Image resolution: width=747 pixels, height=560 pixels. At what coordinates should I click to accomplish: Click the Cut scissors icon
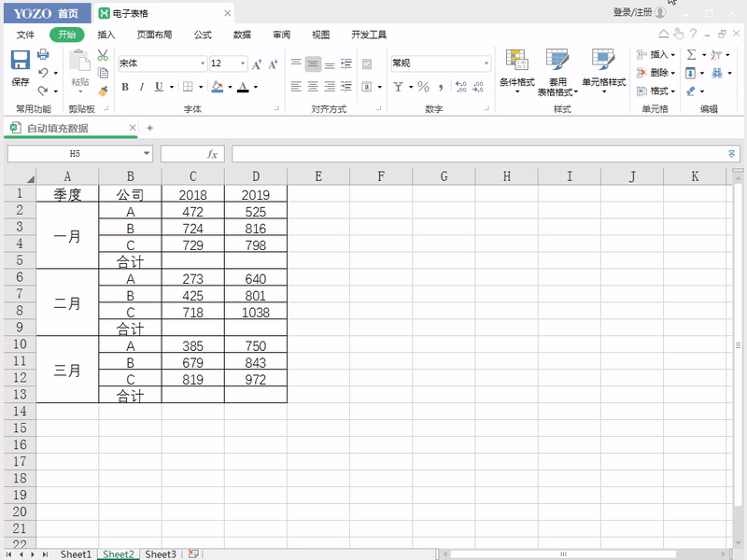point(103,55)
